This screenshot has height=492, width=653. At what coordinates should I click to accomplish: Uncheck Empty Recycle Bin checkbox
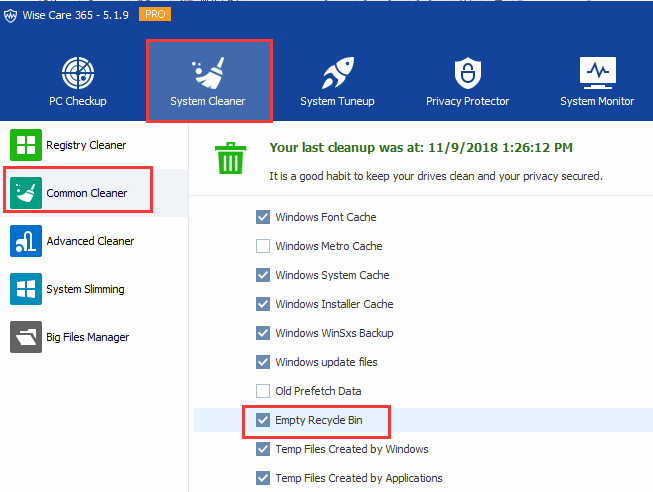(x=263, y=420)
